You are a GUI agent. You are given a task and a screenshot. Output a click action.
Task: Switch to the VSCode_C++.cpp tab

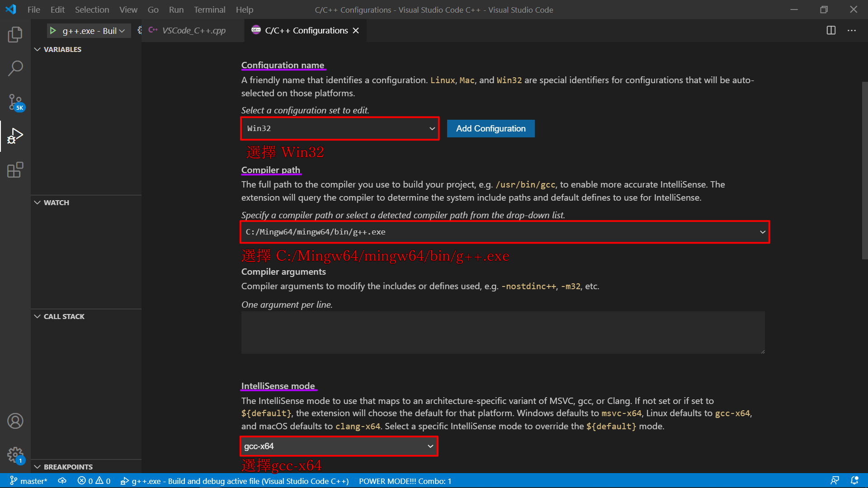pyautogui.click(x=193, y=30)
